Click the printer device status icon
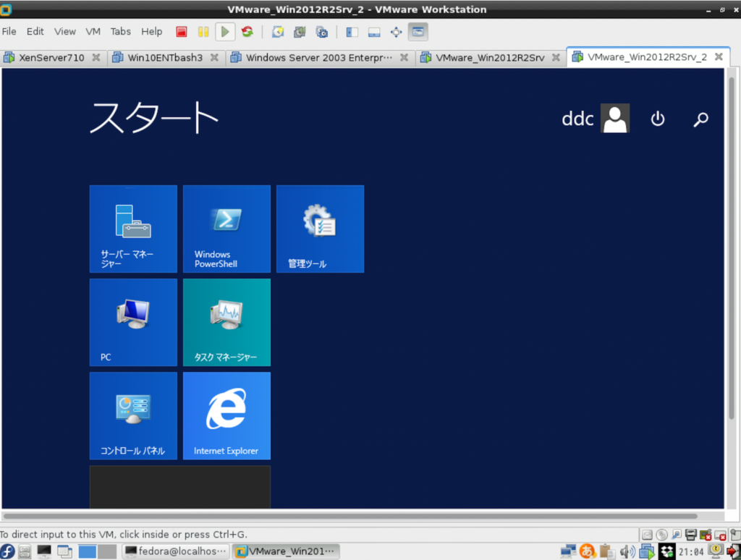741x560 pixels. click(x=691, y=535)
